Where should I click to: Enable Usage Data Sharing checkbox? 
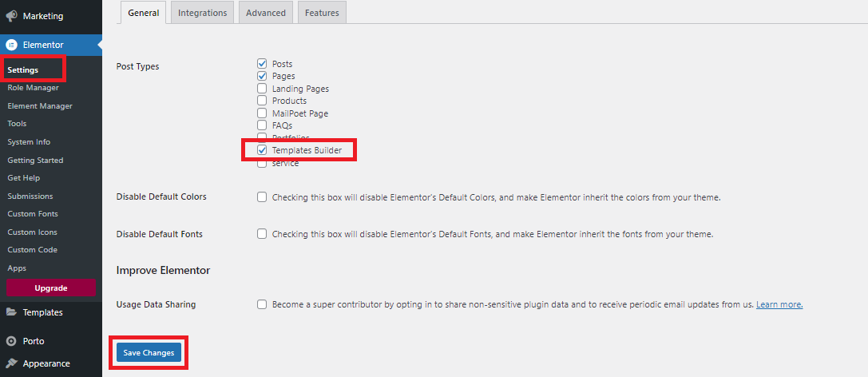click(262, 304)
